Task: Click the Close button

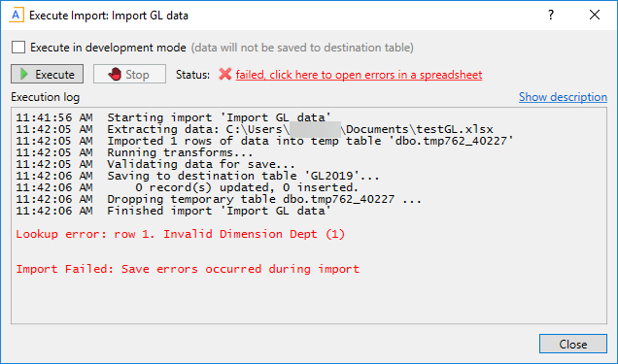Action: 573,344
